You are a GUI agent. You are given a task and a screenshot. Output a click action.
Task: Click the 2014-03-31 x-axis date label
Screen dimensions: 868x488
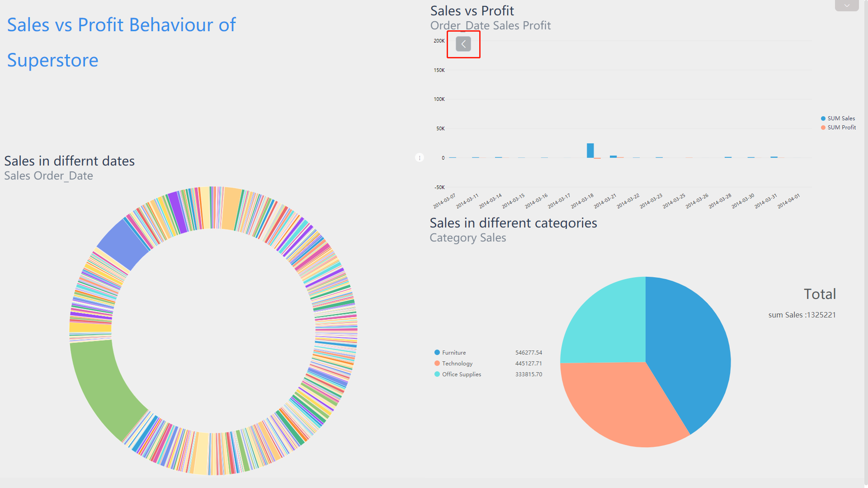[x=765, y=201]
